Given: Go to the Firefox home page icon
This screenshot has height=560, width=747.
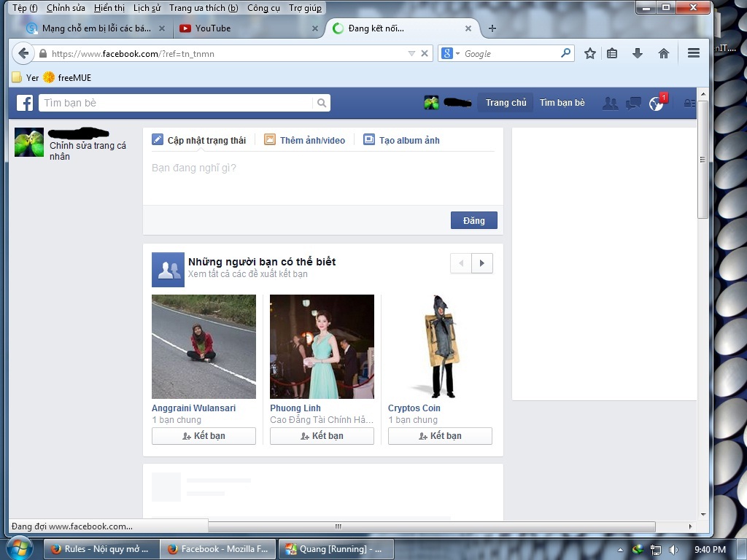Looking at the screenshot, I should 664,53.
